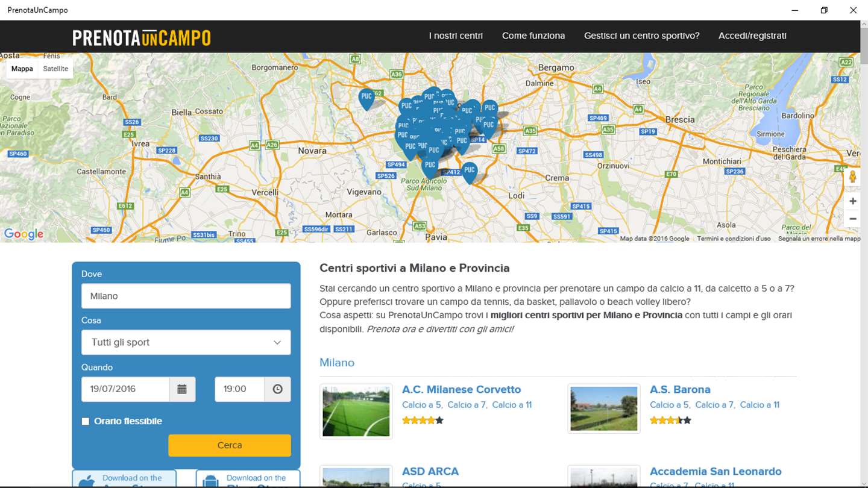Click the Dove location input field
The width and height of the screenshot is (868, 488).
(x=186, y=296)
